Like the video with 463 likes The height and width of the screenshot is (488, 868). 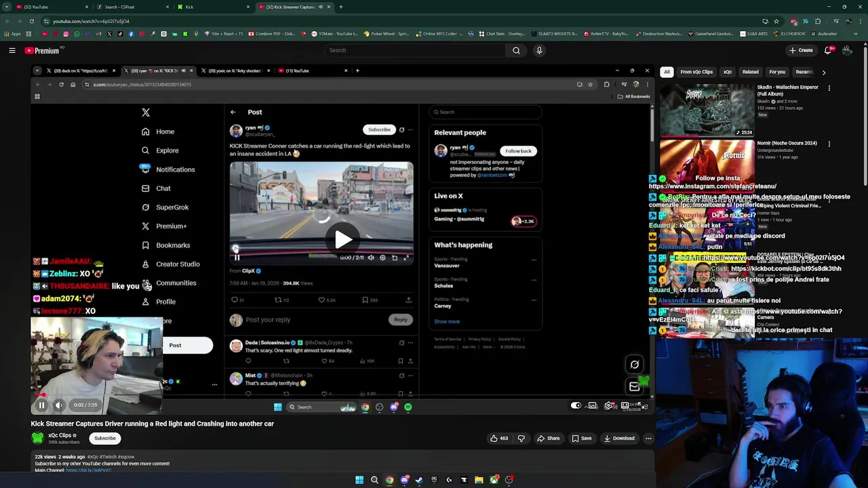[x=498, y=439]
